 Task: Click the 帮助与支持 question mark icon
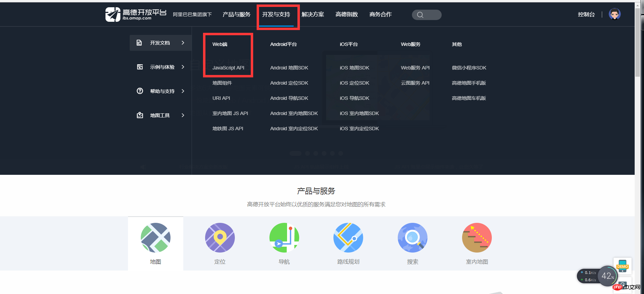click(140, 91)
